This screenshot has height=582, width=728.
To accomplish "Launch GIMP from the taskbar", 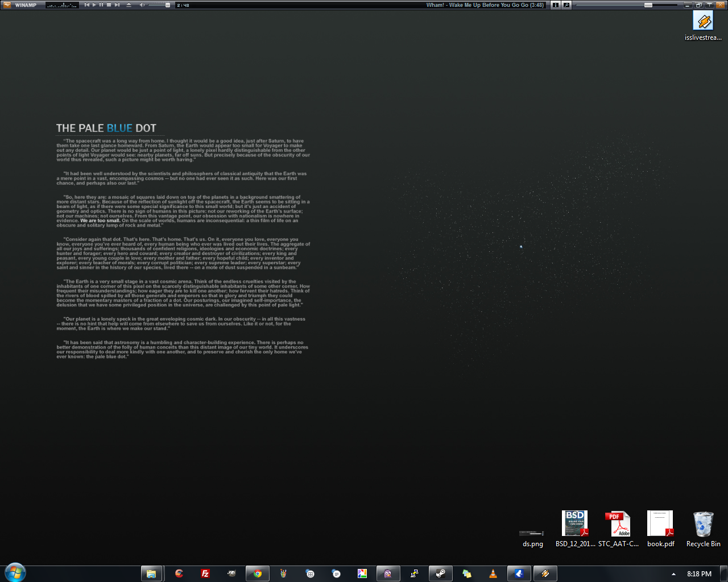I will pyautogui.click(x=231, y=573).
